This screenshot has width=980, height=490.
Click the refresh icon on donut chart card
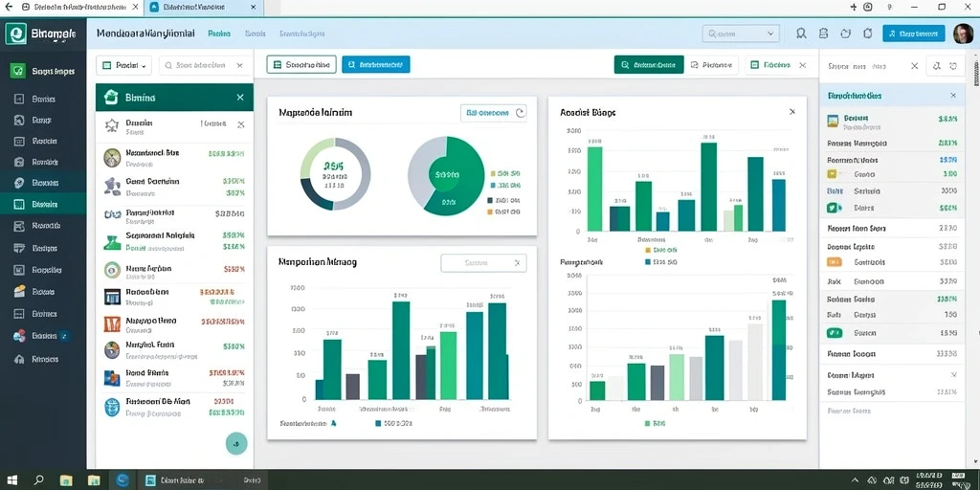click(x=520, y=113)
